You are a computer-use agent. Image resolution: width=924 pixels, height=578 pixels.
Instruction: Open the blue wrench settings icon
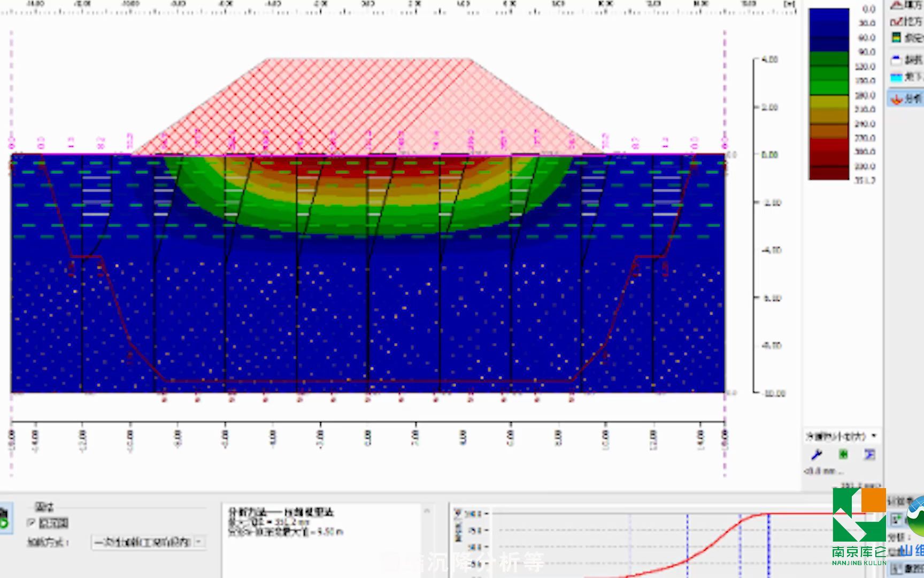pyautogui.click(x=817, y=455)
